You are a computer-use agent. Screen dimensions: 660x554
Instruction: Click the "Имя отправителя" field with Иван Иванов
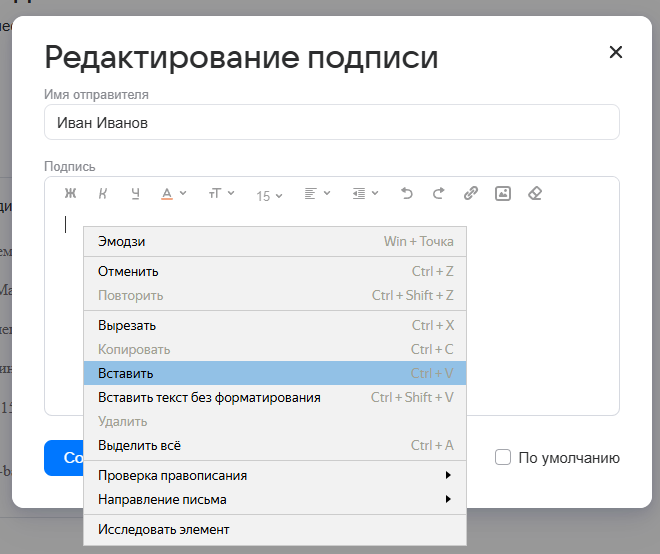[x=331, y=122]
